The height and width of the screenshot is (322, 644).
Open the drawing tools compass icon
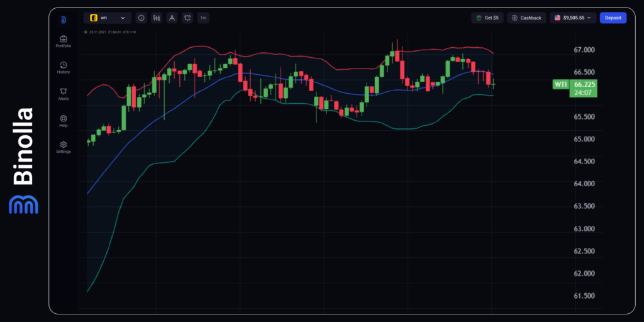pyautogui.click(x=172, y=18)
